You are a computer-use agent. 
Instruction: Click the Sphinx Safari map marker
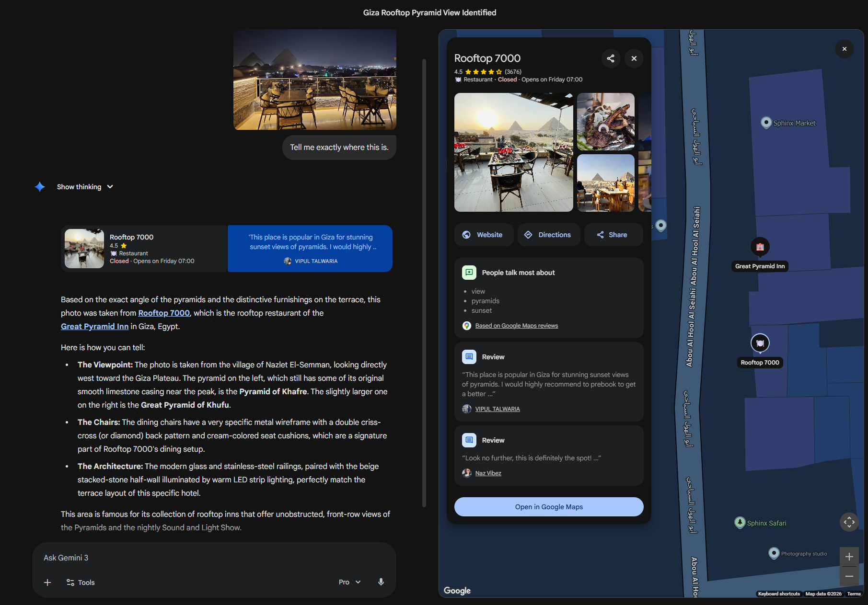[740, 523]
